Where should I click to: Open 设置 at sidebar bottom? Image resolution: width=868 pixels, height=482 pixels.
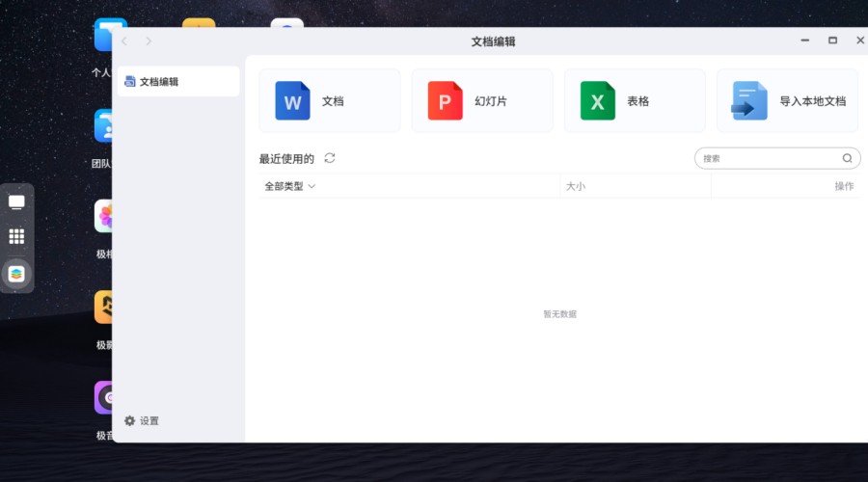tap(142, 421)
